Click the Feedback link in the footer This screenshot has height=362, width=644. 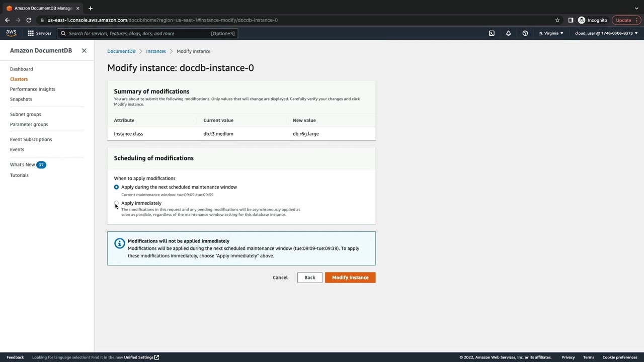pyautogui.click(x=15, y=357)
